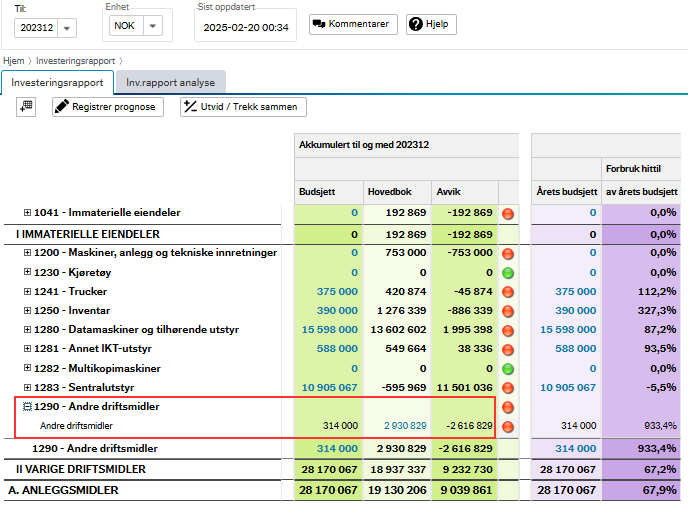Click Registrer prognose button
The image size is (688, 508).
coord(108,107)
